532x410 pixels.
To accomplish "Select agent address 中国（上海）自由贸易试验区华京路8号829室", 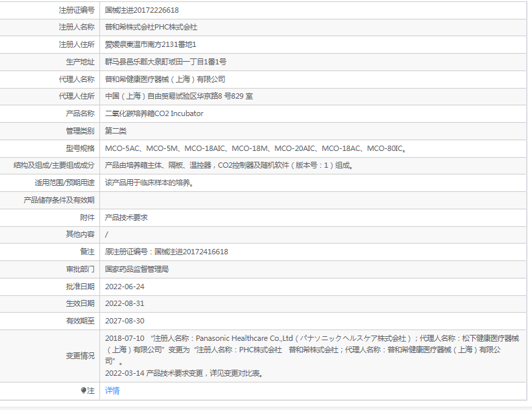I will 179,96.
